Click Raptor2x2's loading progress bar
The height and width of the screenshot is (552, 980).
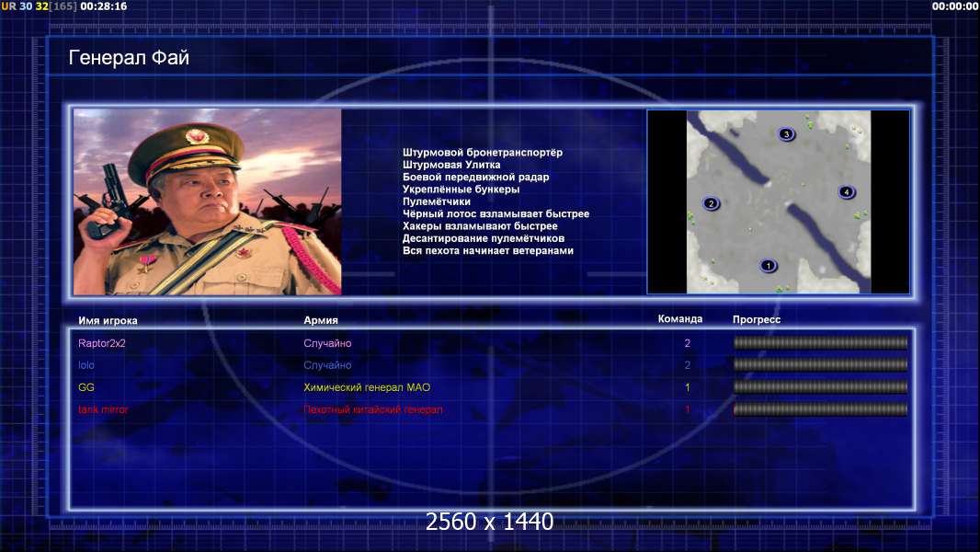point(820,343)
